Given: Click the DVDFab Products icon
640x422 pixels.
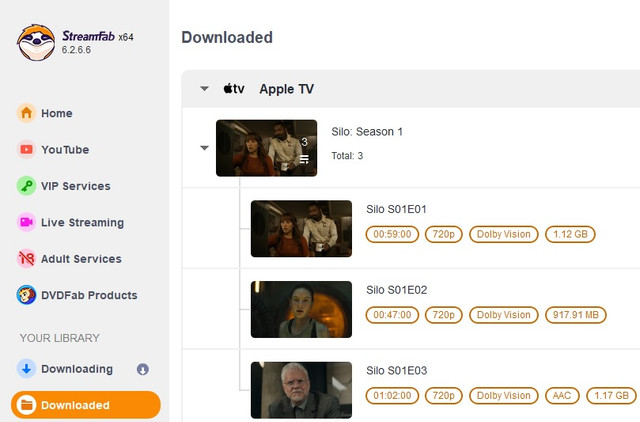Looking at the screenshot, I should 27,295.
